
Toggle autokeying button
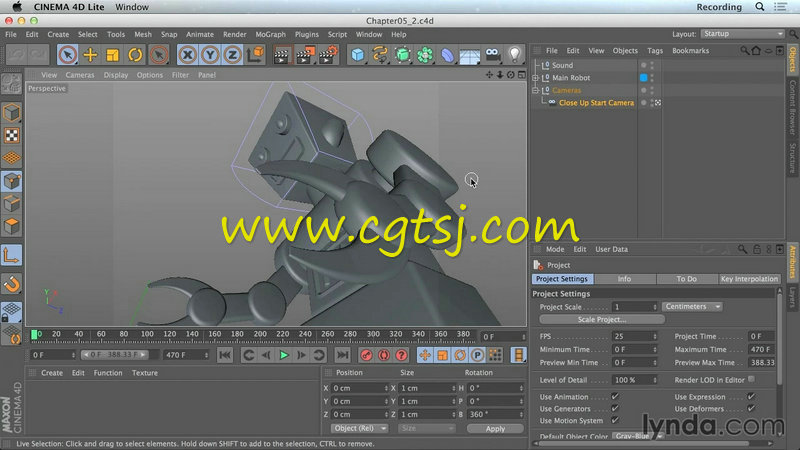(384, 355)
